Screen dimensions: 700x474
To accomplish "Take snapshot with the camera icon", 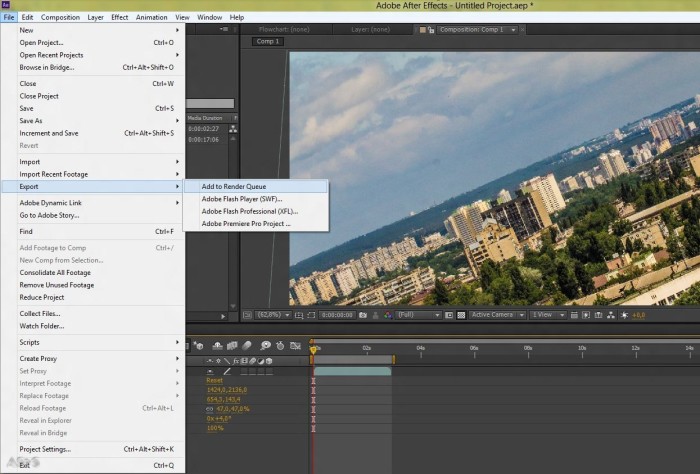I will 363,315.
